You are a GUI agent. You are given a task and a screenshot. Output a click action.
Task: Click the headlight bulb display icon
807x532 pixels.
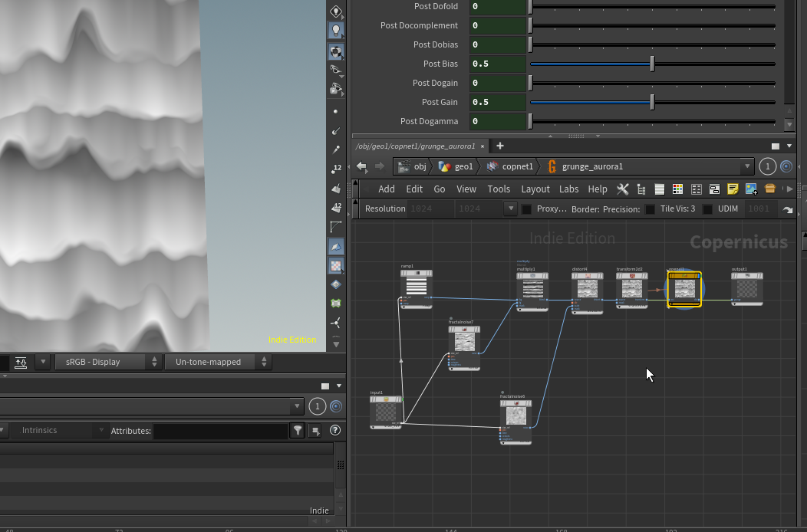tap(336, 31)
